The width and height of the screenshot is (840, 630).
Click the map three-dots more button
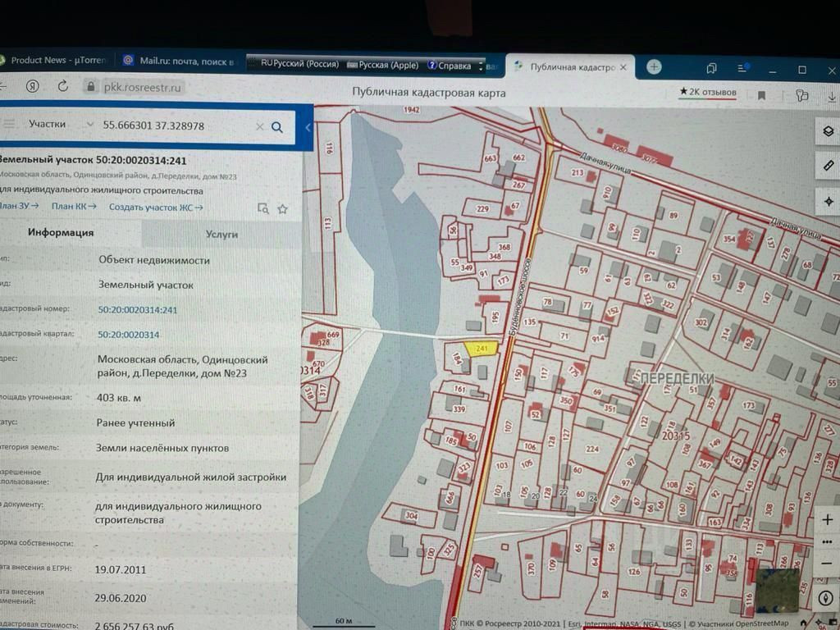827,542
